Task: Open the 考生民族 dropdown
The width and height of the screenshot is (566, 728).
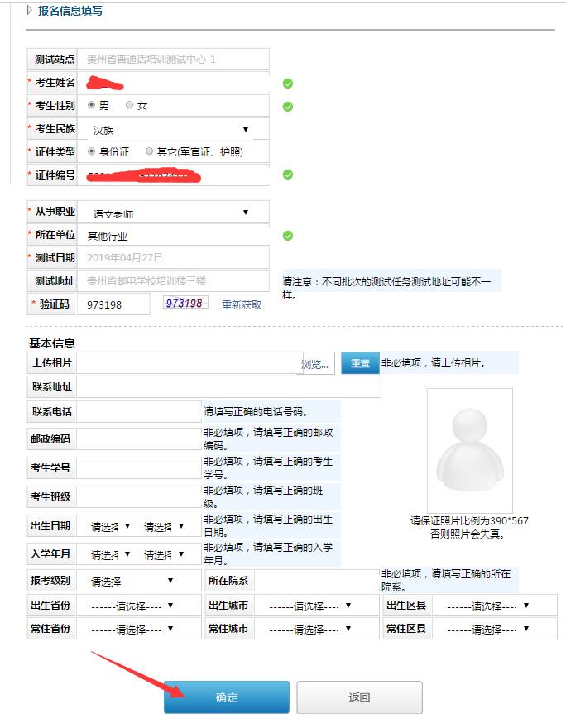Action: (x=172, y=130)
